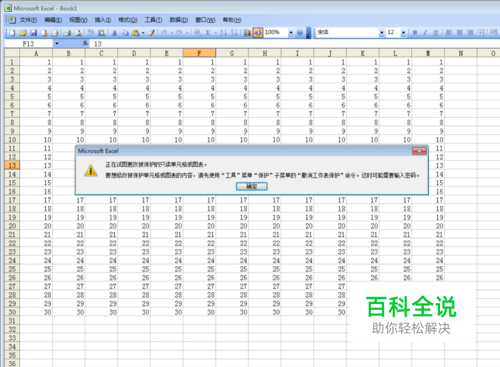Click the formula bar showing 13
Image resolution: width=500 pixels, height=367 pixels.
coord(295,44)
